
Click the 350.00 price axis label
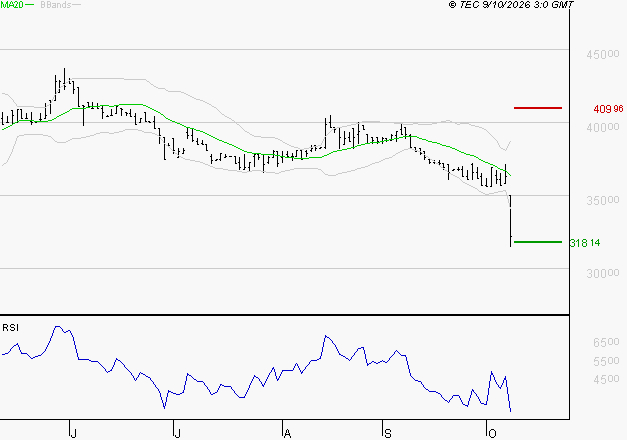coord(603,200)
